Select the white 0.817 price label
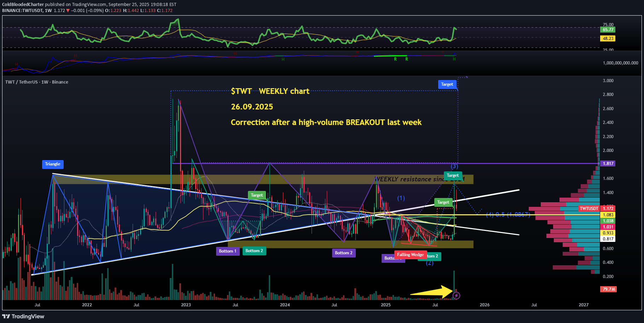This screenshot has height=323, width=644. click(x=608, y=239)
